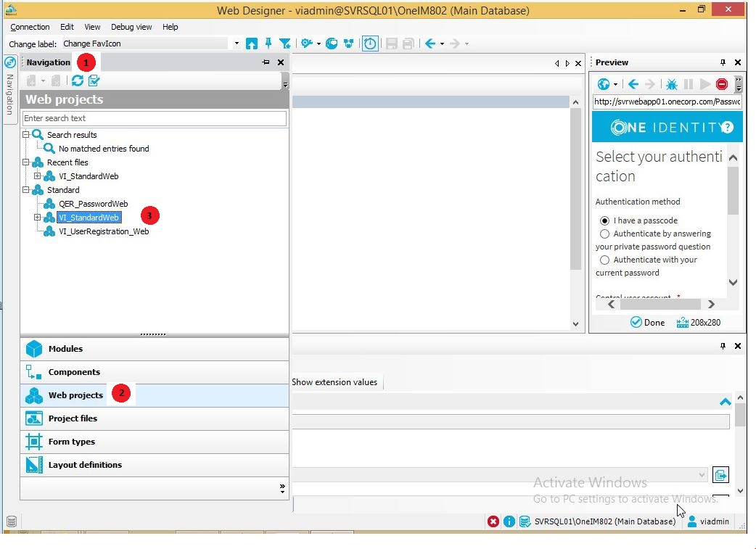Click the globe release icon in main toolbar

coord(332,44)
